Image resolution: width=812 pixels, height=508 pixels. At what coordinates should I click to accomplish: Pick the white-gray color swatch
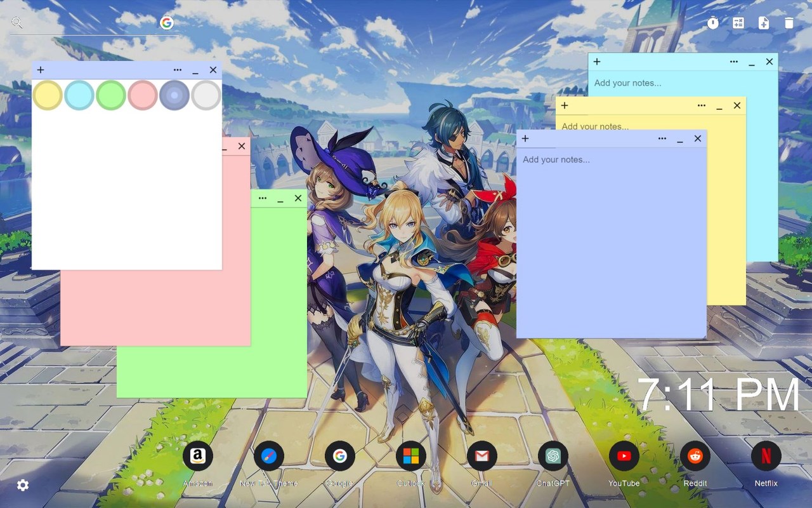[206, 95]
